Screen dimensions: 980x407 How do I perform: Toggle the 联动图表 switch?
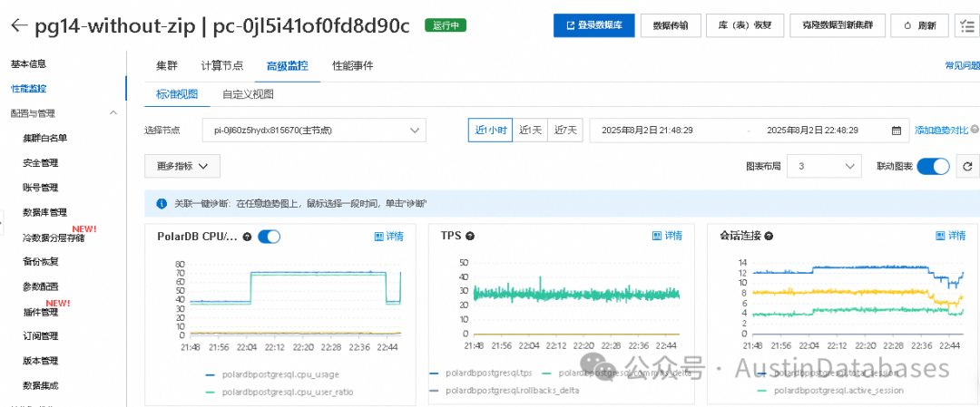934,166
